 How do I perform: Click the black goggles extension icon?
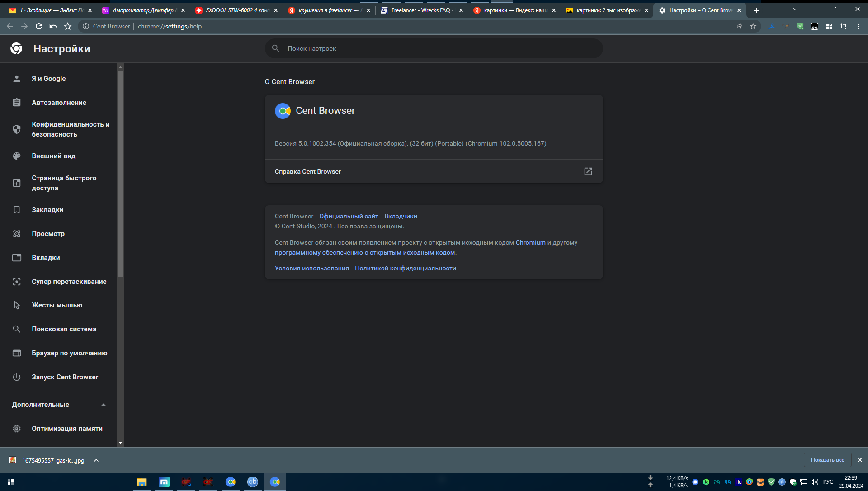[x=815, y=26]
